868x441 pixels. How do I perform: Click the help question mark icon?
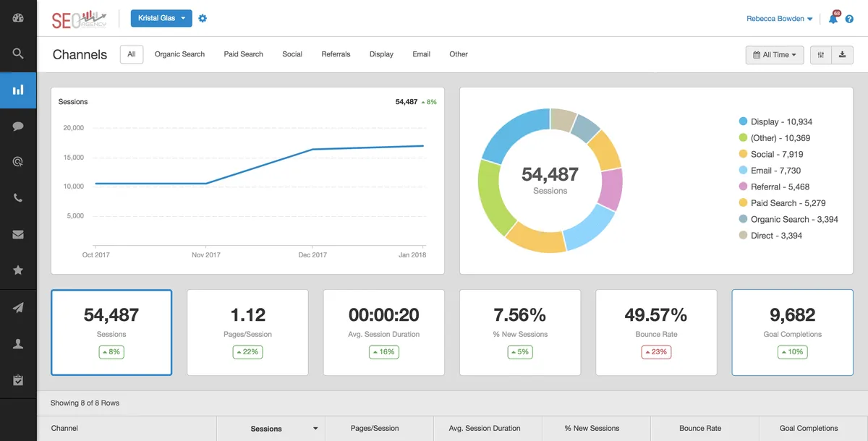849,19
